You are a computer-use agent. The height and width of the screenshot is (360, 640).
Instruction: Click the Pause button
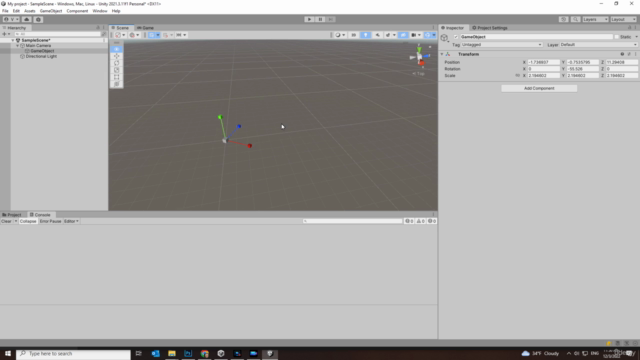(x=320, y=19)
